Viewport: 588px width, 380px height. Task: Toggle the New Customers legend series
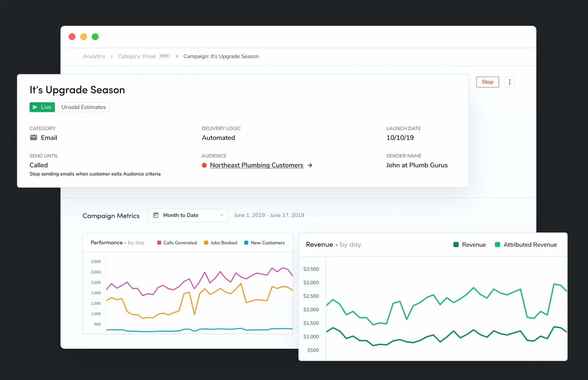click(264, 243)
